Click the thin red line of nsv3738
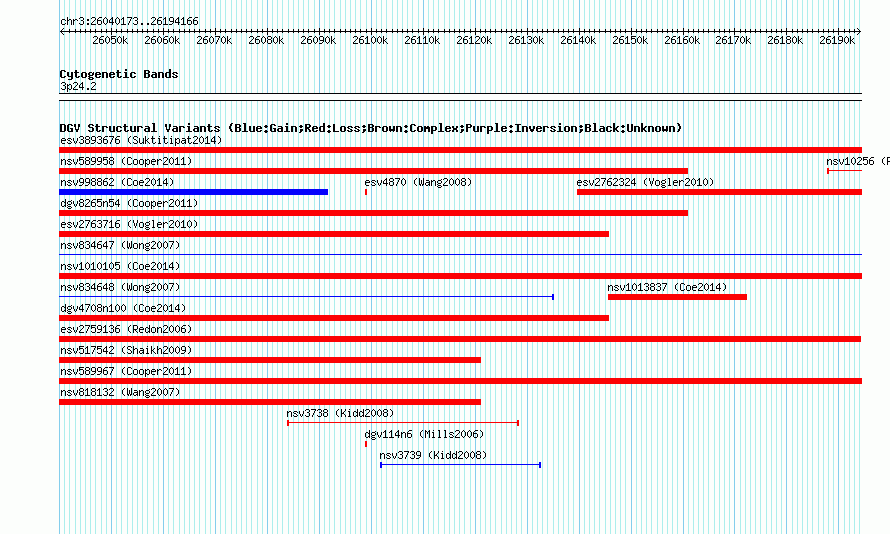Screen dimensions: 890x534 click(x=403, y=423)
